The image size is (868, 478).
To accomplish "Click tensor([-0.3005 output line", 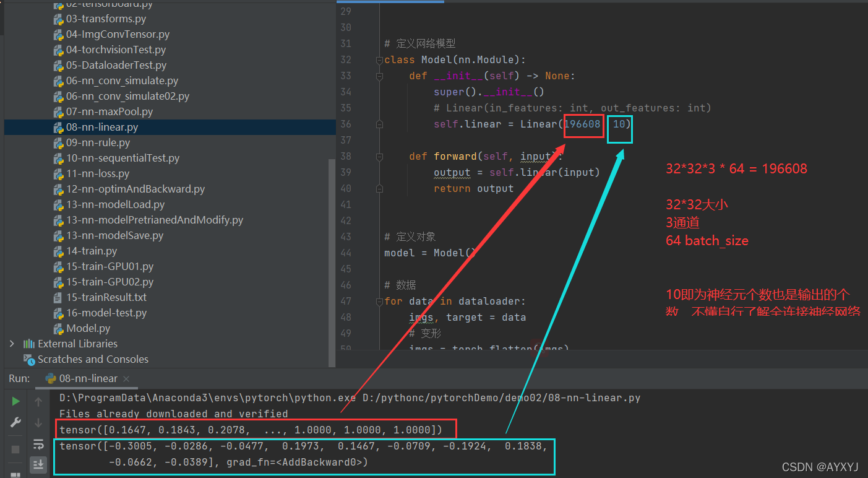I will tap(304, 446).
